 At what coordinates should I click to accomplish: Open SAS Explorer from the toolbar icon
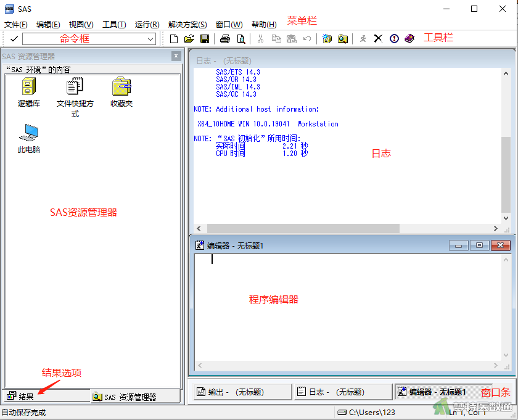[x=343, y=39]
